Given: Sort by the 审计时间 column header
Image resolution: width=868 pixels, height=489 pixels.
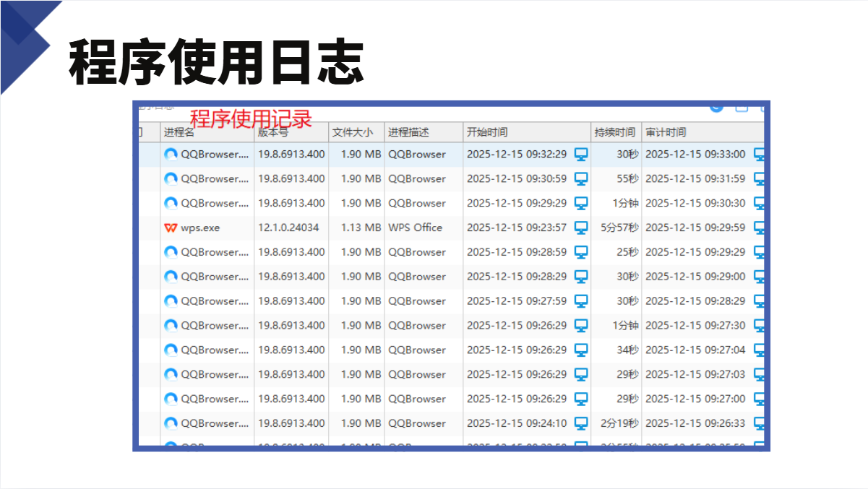Looking at the screenshot, I should tap(666, 132).
